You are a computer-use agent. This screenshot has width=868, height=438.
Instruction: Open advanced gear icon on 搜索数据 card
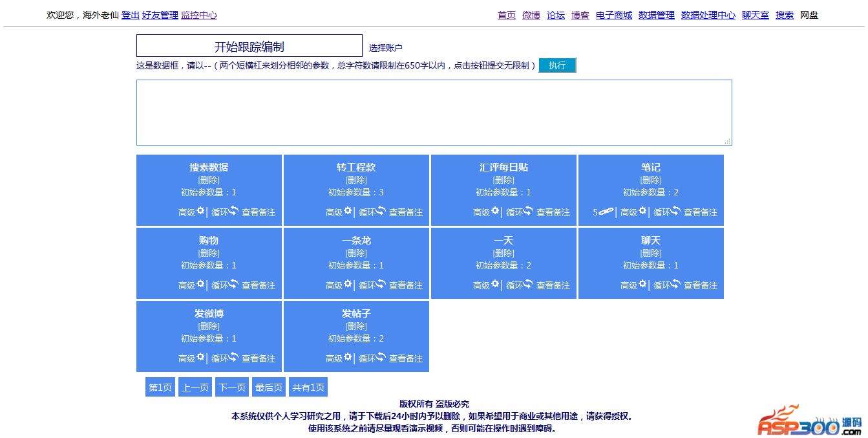point(200,211)
